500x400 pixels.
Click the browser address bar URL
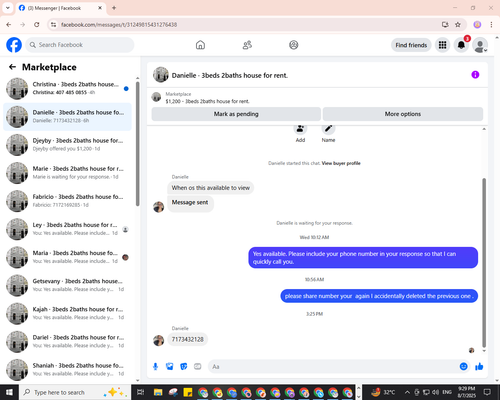[119, 25]
